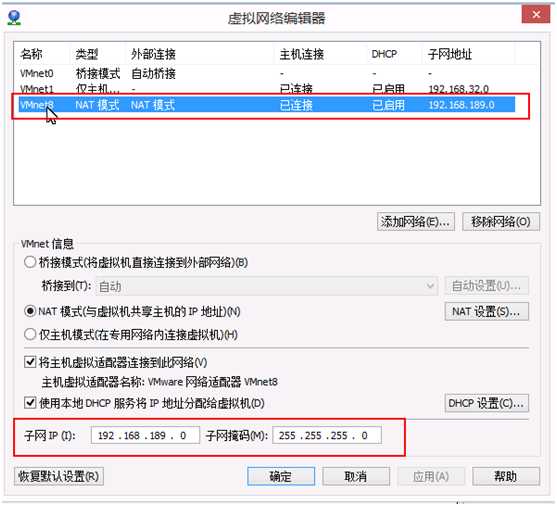Click the 子网地址 column header
This screenshot has width=557, height=506.
point(450,54)
